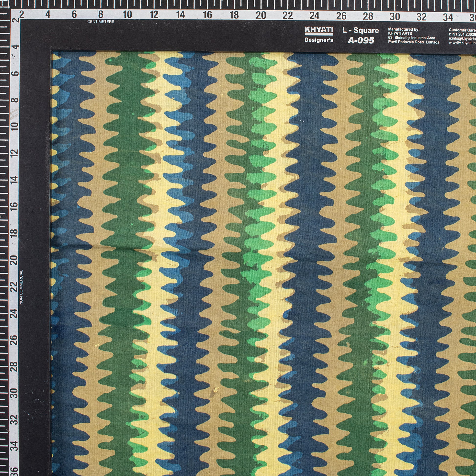
Task: Click the 63, Shrinathji Industrial Area address line
Action: tap(411, 38)
